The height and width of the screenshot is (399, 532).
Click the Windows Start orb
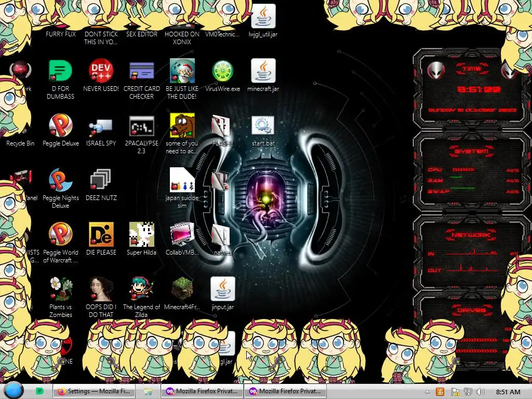(x=14, y=391)
